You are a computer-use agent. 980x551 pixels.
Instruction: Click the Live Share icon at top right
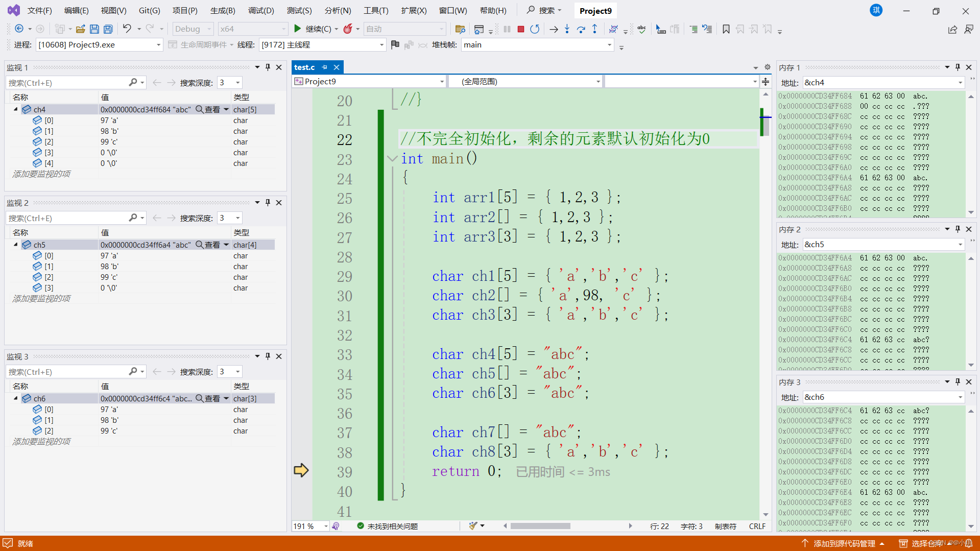[952, 30]
